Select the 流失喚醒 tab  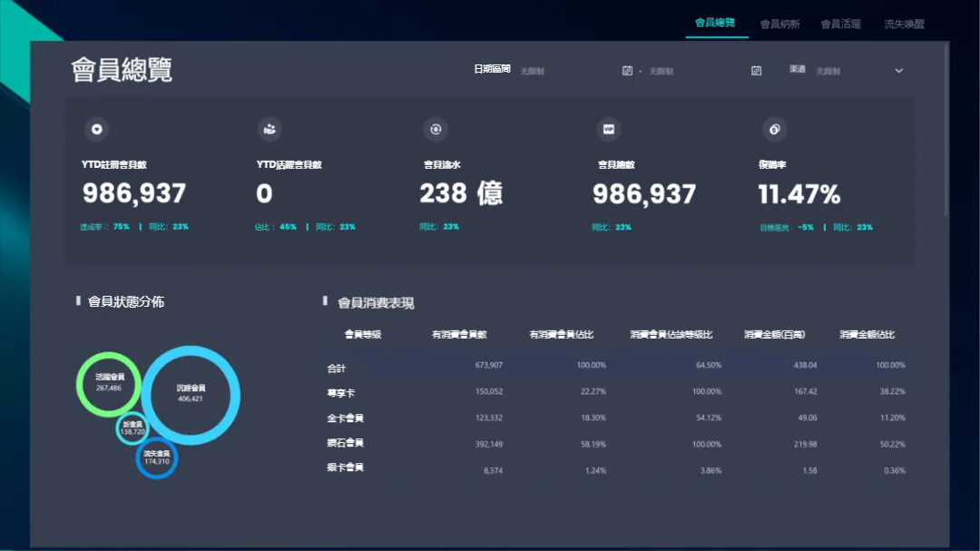click(904, 25)
